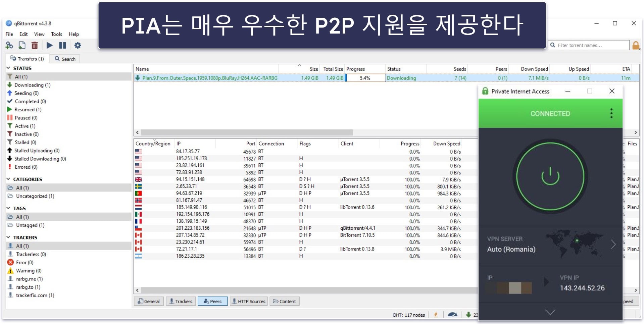Sort torrents by ETA column header
The width and height of the screenshot is (644, 324).
pos(626,69)
